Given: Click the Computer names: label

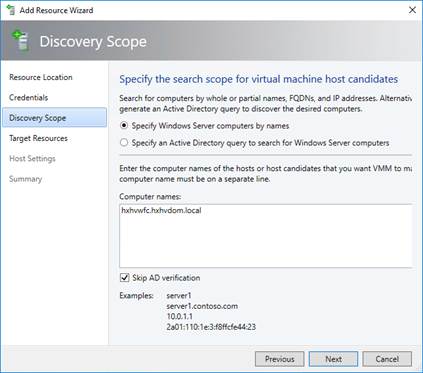Looking at the screenshot, I should pyautogui.click(x=150, y=197).
